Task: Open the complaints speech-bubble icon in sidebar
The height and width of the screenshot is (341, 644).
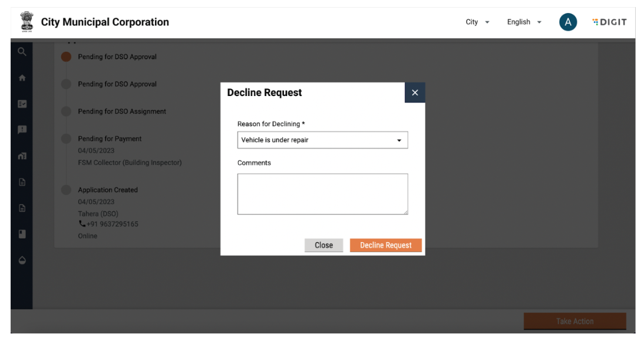Action: (x=22, y=130)
